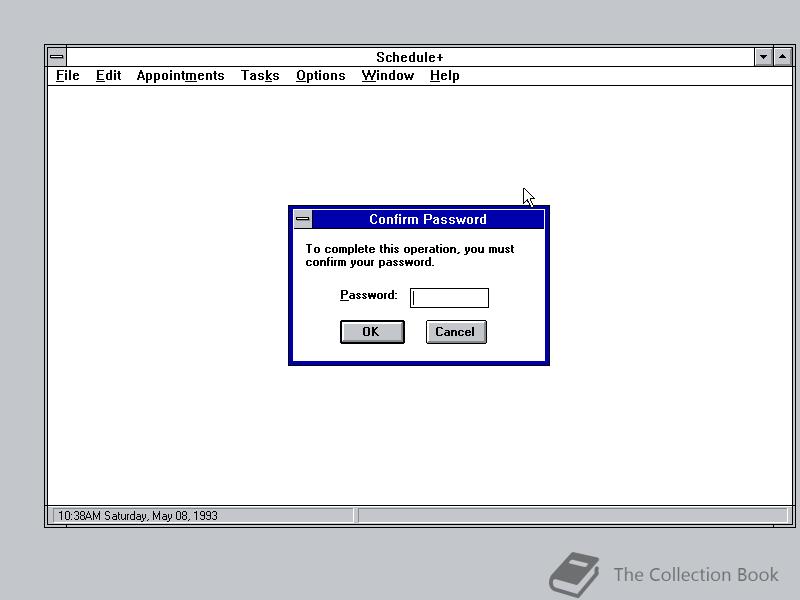Open Schedule+ window control menu box
The height and width of the screenshot is (600, 800).
[57, 57]
